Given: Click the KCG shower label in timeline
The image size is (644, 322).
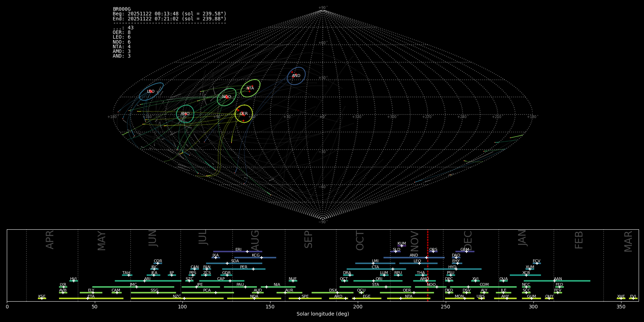Looking at the screenshot, I should point(256,255).
